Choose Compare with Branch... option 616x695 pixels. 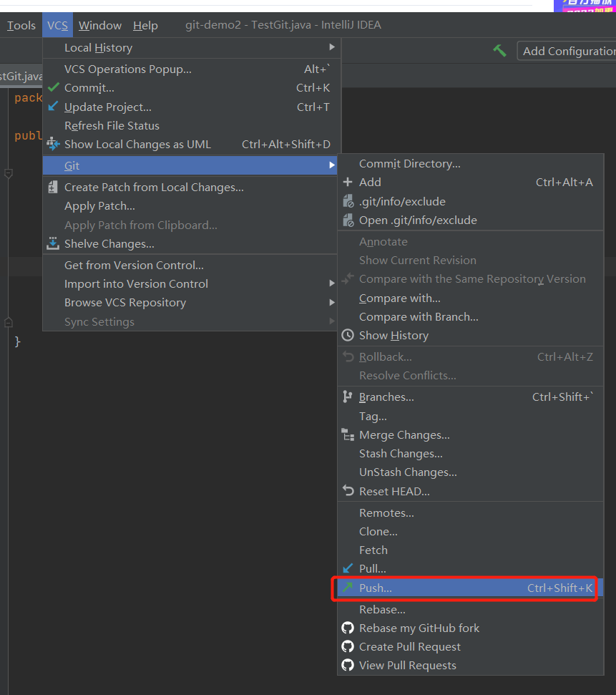click(471, 317)
